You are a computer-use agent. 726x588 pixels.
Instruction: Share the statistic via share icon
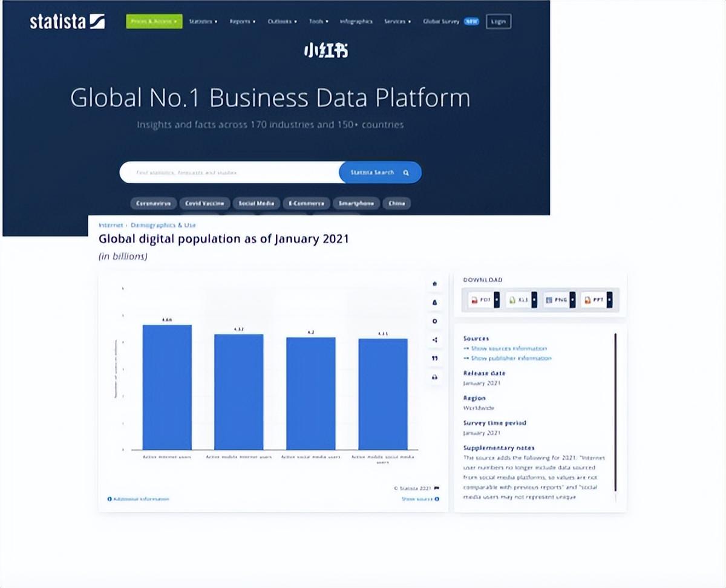pyautogui.click(x=434, y=340)
